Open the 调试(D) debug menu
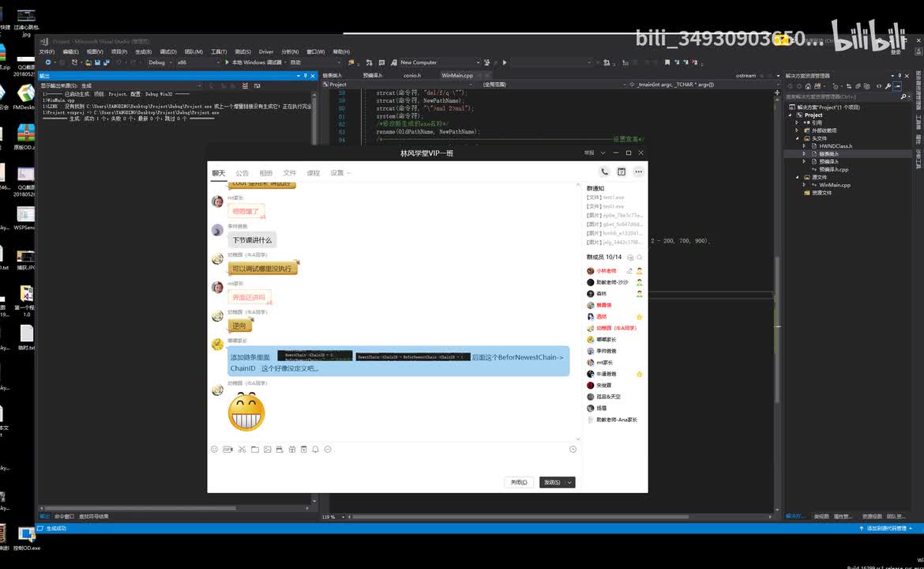The width and height of the screenshot is (924, 569). [x=168, y=52]
